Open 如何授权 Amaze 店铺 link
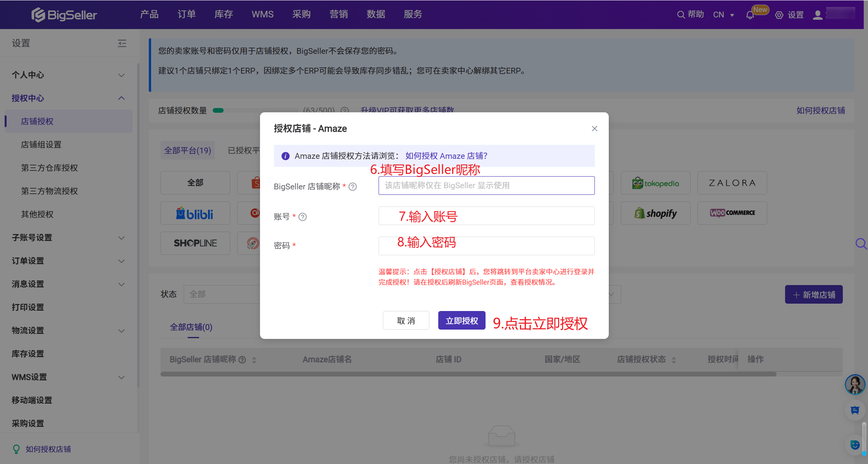The height and width of the screenshot is (464, 868). coord(446,156)
